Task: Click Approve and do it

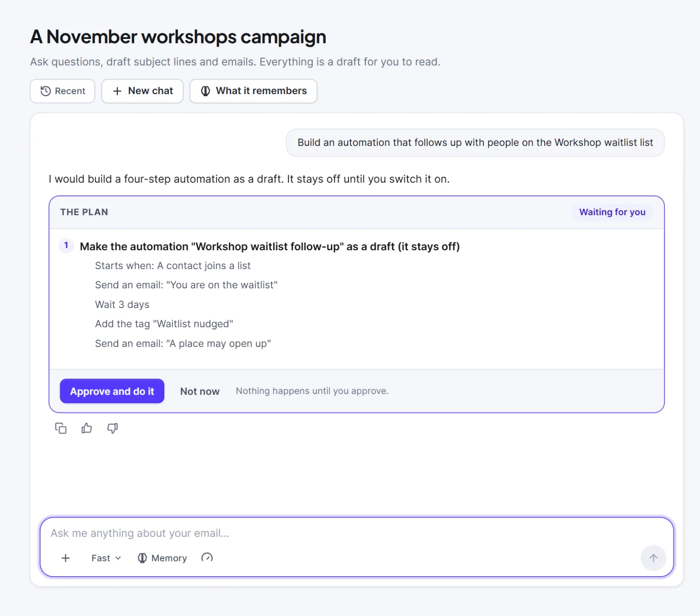Action: pyautogui.click(x=112, y=391)
